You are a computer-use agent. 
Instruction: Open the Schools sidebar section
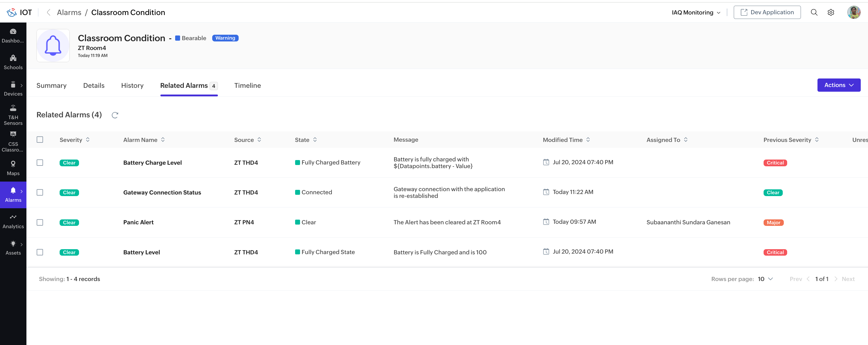[13, 62]
